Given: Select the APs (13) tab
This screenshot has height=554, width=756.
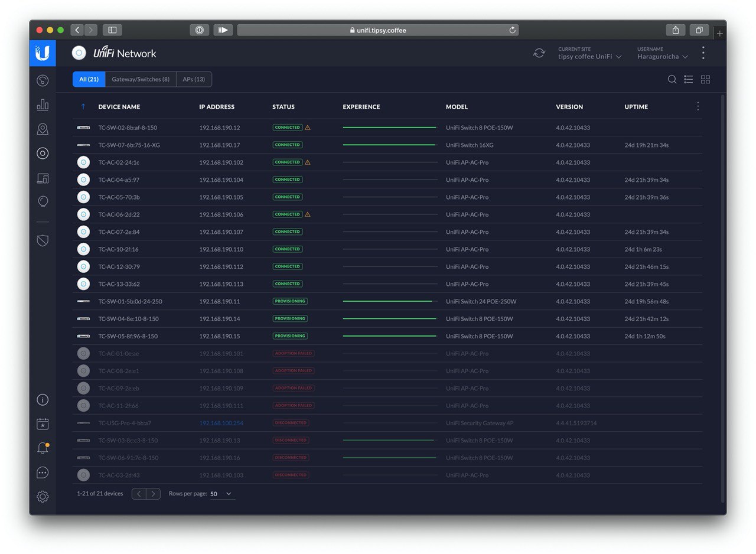Looking at the screenshot, I should click(194, 79).
